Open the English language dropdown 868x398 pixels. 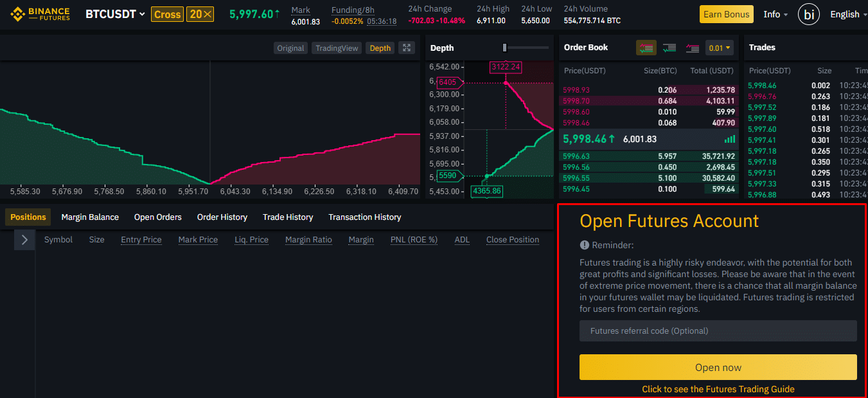pyautogui.click(x=848, y=14)
